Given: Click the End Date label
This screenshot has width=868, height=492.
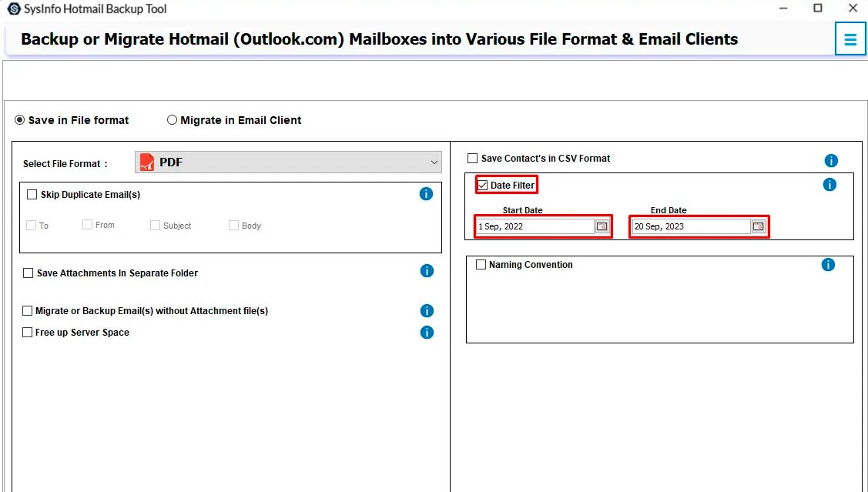Looking at the screenshot, I should (x=669, y=210).
